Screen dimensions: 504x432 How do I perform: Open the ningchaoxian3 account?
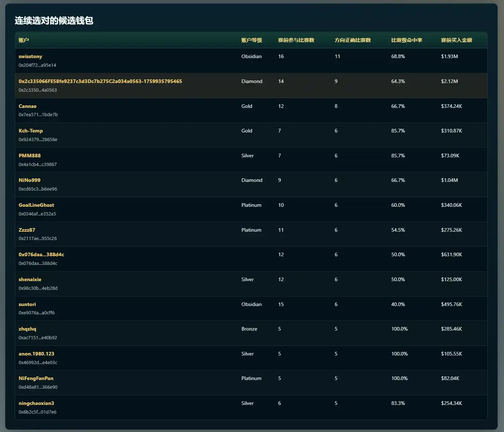pos(36,403)
